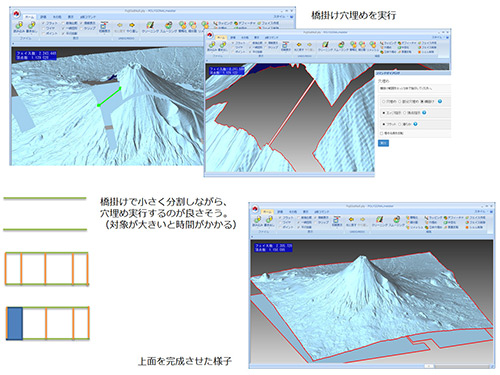The width and height of the screenshot is (500, 375).
Task: Expand the 視線表示 dropdown in the middle window ribbon
Action: [285, 46]
